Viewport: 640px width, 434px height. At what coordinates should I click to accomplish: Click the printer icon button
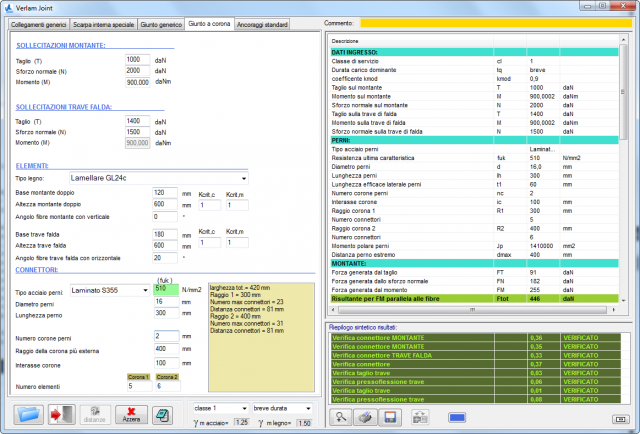pyautogui.click(x=367, y=417)
